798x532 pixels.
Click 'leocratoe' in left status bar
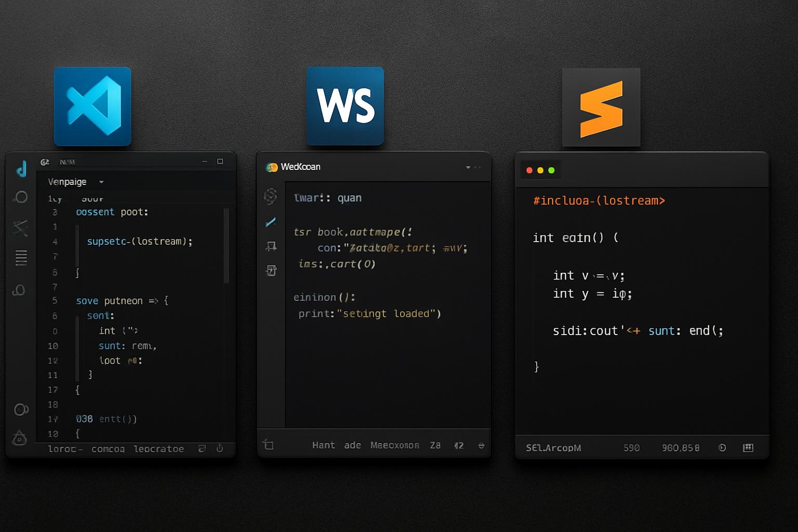(x=158, y=449)
